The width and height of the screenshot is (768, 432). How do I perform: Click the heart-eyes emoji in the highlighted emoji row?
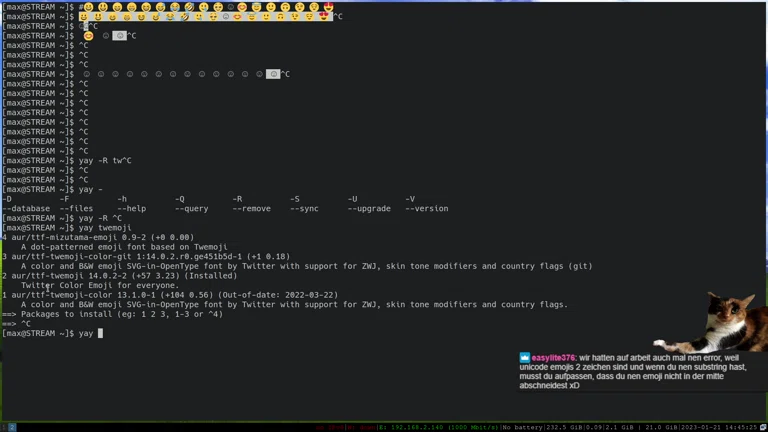click(324, 17)
